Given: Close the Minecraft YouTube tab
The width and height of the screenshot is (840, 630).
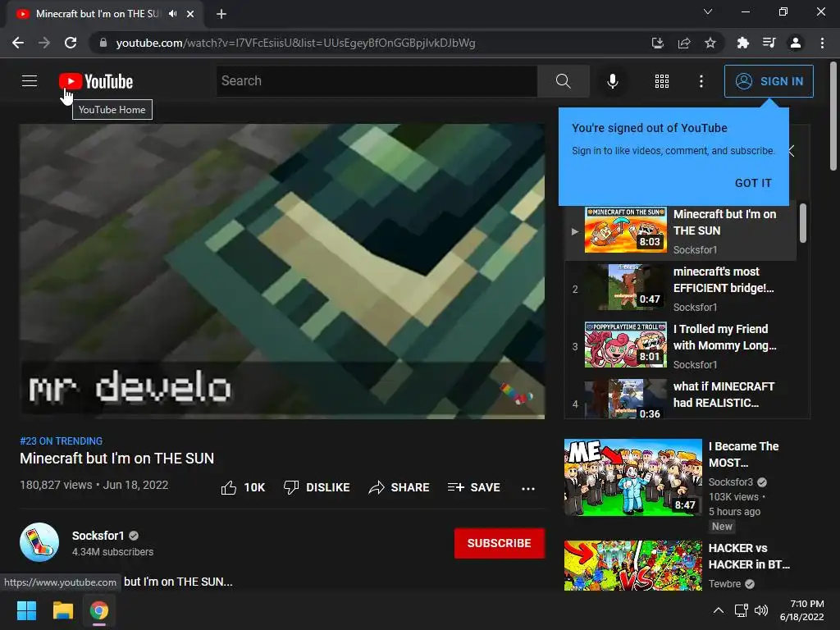Looking at the screenshot, I should click(x=190, y=14).
